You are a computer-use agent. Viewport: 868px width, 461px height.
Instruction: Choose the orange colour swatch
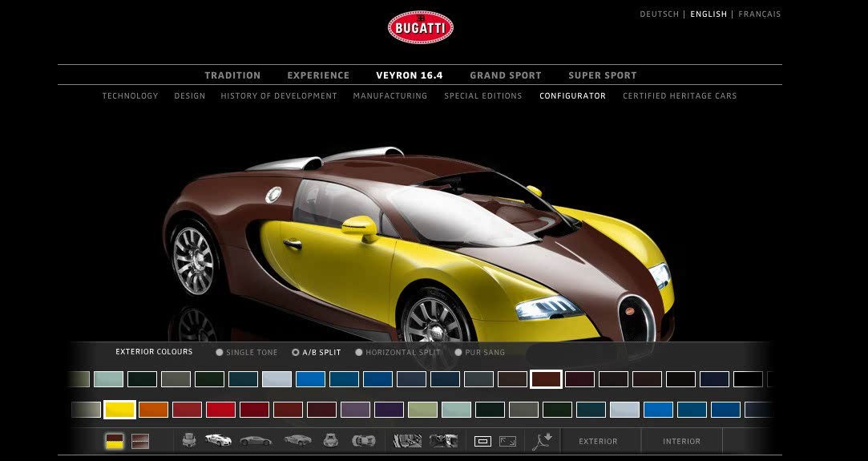pyautogui.click(x=153, y=410)
